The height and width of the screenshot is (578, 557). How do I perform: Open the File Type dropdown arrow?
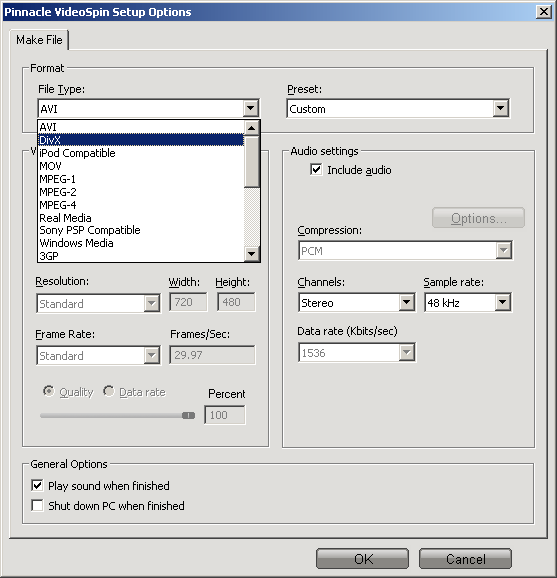[251, 109]
